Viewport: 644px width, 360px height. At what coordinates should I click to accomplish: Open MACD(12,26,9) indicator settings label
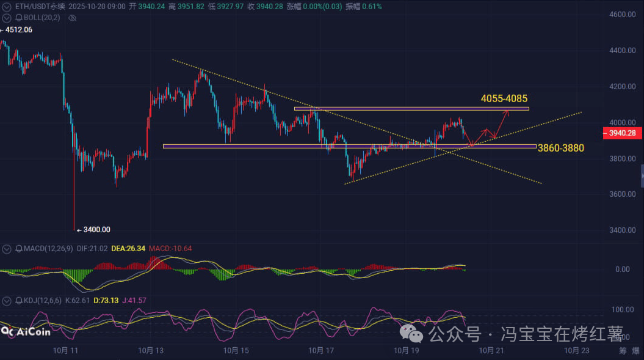(x=48, y=249)
